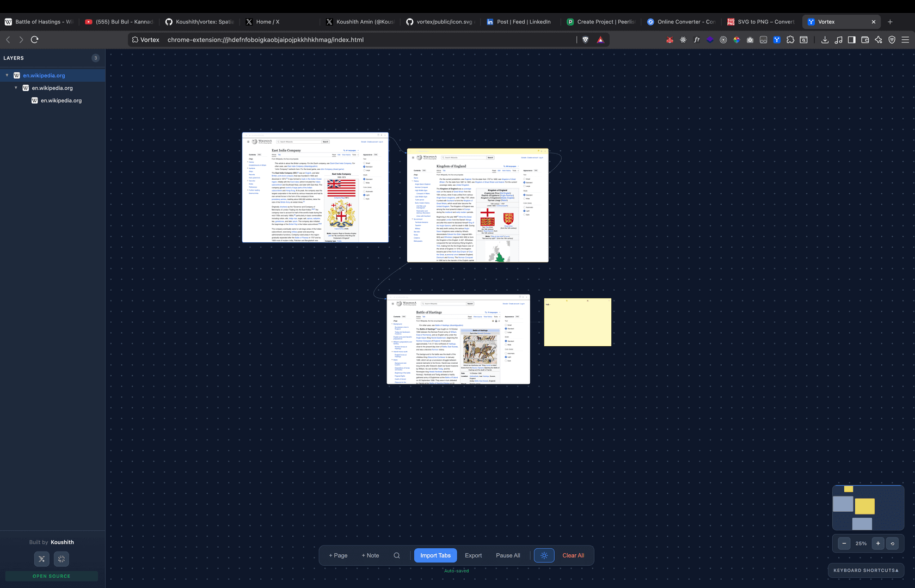Click the Vortex logo in the address bar

(134, 39)
